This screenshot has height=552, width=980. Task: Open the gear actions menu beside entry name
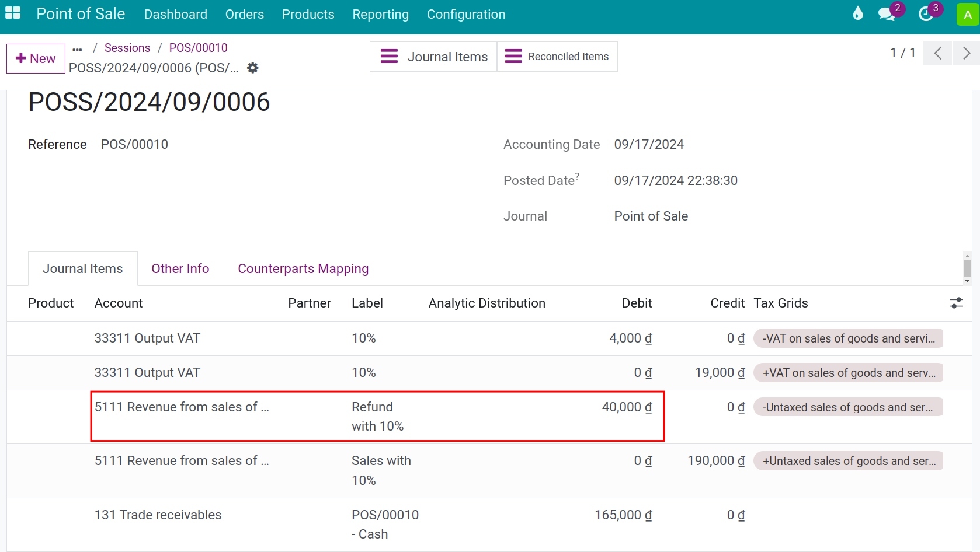(x=252, y=68)
